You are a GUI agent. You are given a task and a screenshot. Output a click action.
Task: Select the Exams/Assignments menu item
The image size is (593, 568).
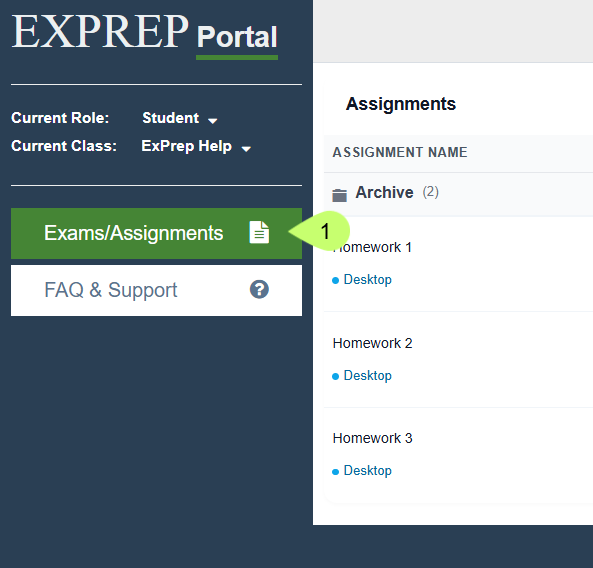point(156,233)
